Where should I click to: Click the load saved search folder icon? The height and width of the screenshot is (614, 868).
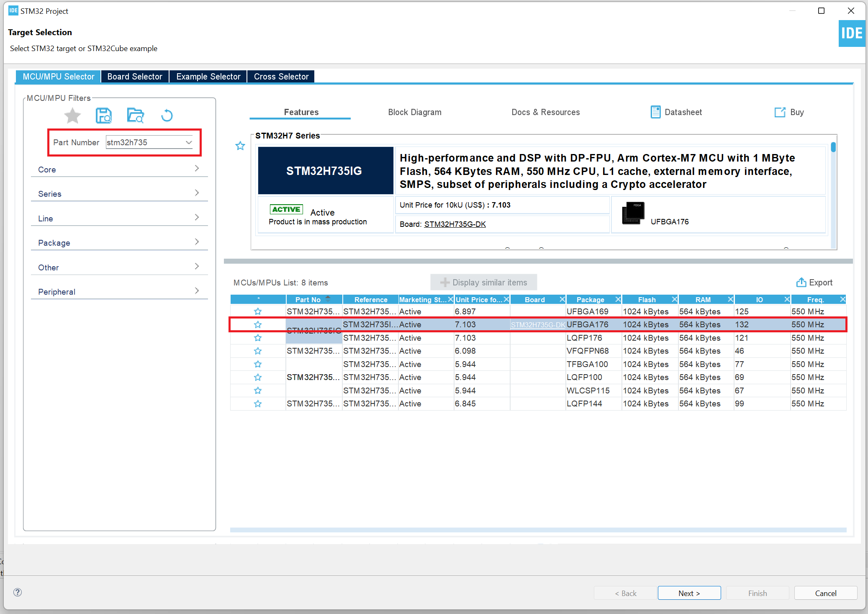click(x=135, y=116)
